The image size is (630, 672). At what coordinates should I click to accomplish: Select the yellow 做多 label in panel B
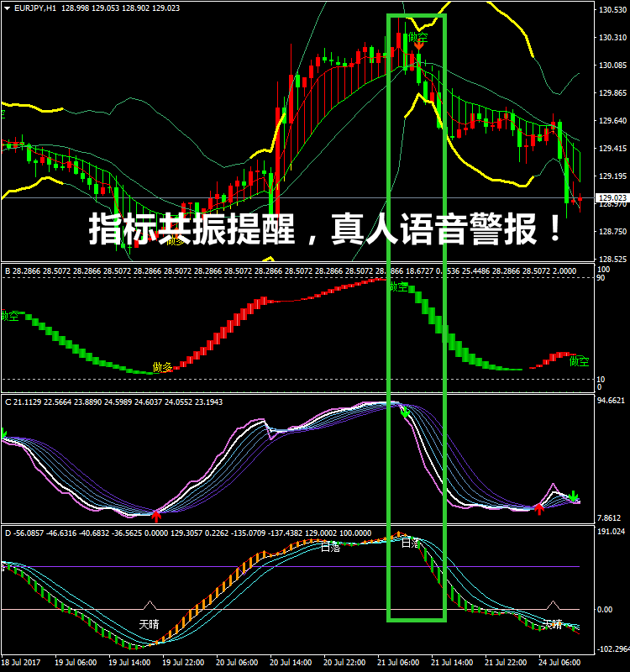pos(163,367)
